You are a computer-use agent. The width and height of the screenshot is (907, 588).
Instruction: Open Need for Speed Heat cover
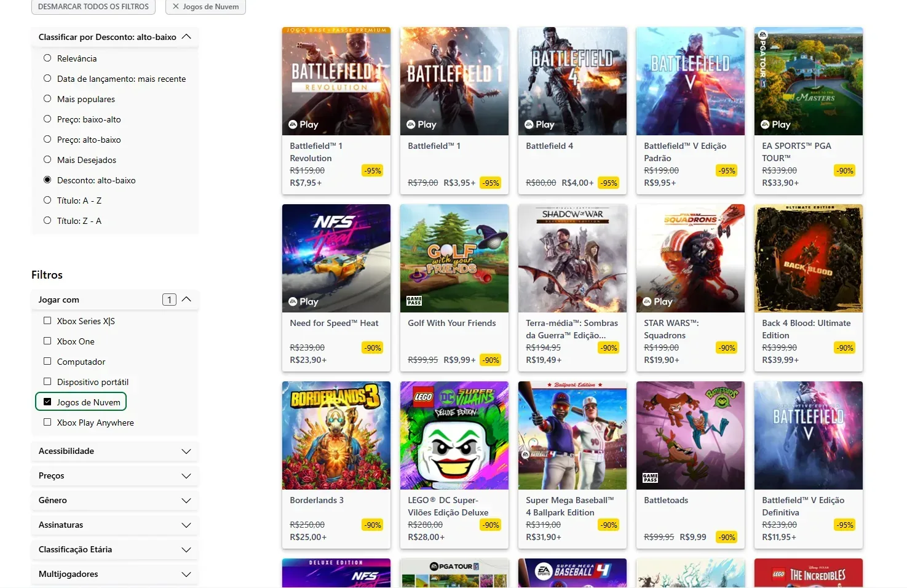point(336,258)
